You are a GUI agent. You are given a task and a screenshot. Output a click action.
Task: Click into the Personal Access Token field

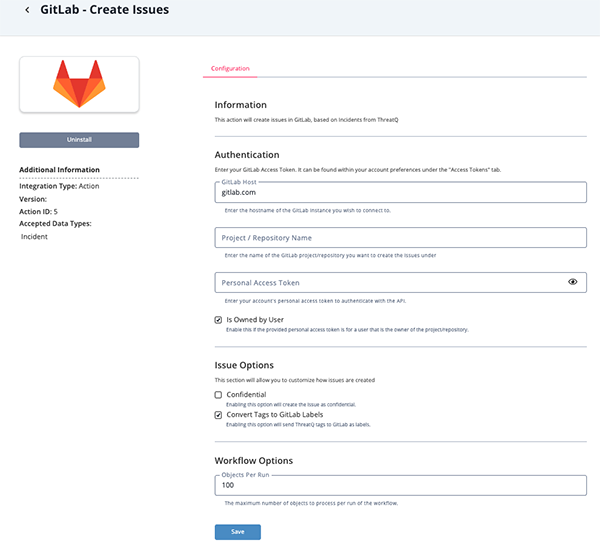click(390, 283)
